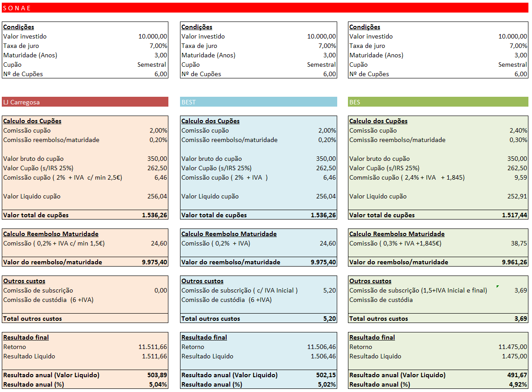
Task: Click BEST Comissão de subscrição 5,20
Action: click(330, 290)
